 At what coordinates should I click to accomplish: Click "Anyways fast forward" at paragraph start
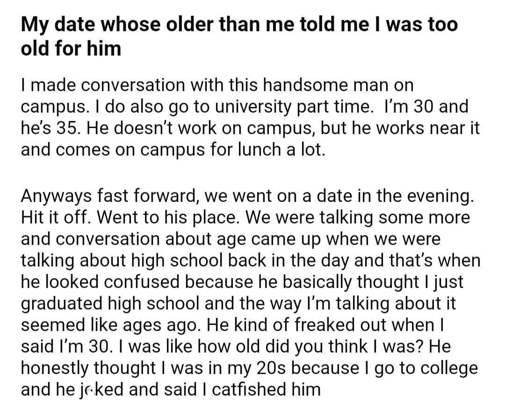(109, 196)
